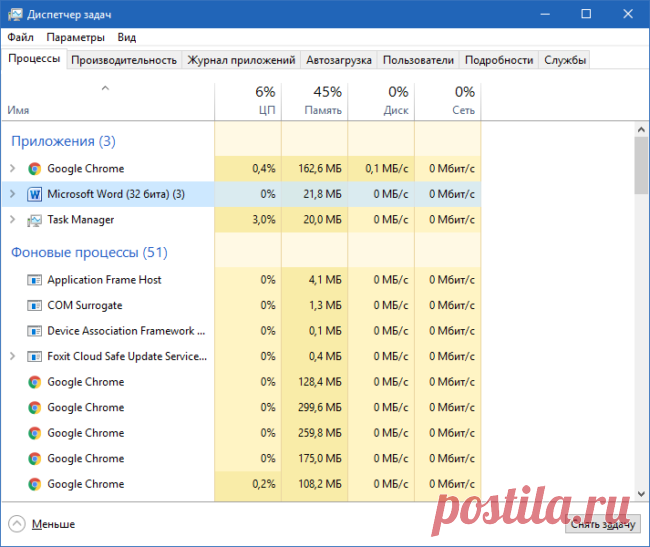Click Chrome icon of 299,6 МБ process

coord(35,408)
